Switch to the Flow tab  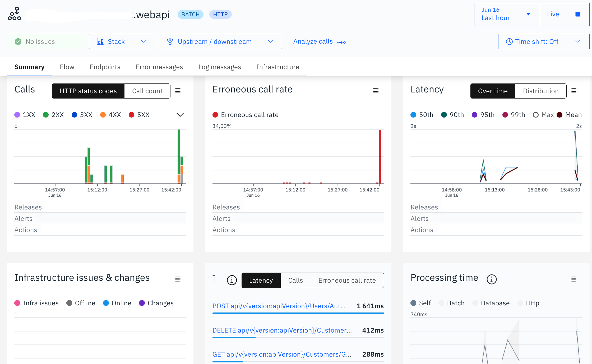[x=67, y=67]
